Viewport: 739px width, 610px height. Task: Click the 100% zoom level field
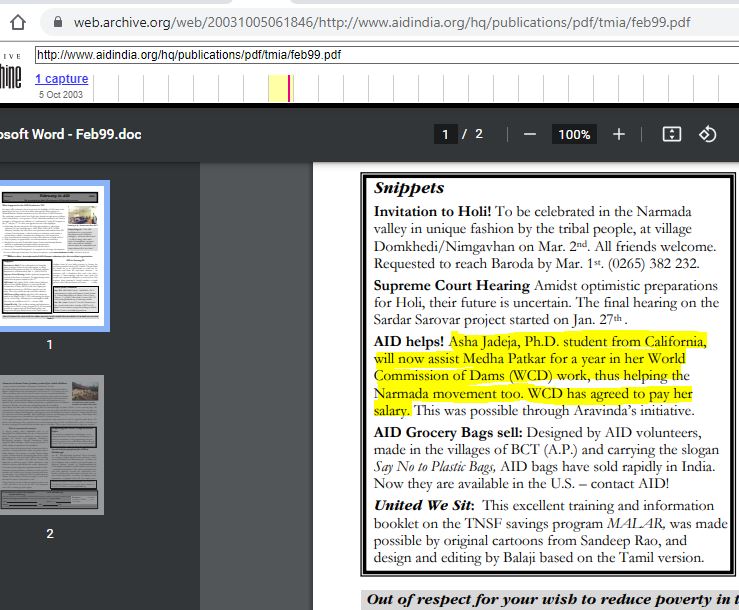[574, 135]
